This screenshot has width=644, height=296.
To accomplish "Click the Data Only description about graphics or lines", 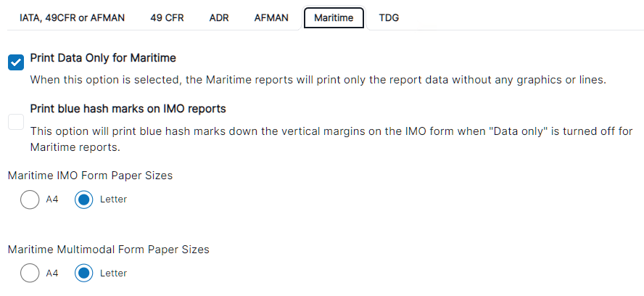I will click(318, 80).
